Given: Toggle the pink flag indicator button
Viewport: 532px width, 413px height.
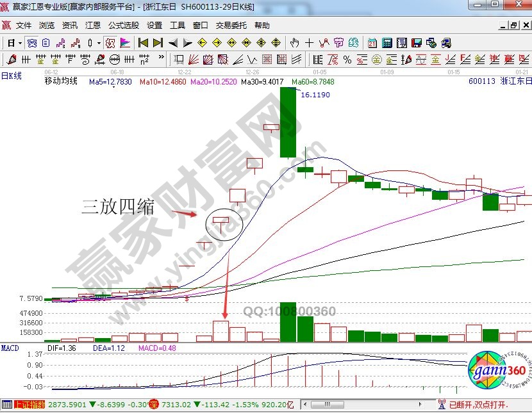Looking at the screenshot, I should tap(125, 43).
